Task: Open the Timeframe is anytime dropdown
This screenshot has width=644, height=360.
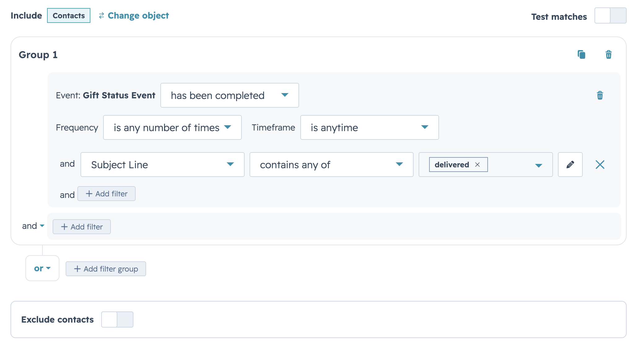Action: click(x=370, y=127)
